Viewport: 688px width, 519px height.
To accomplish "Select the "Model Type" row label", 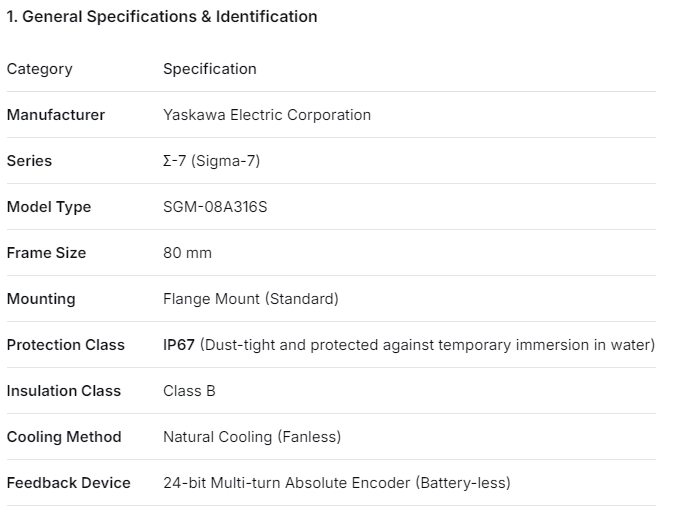I will coord(49,207).
